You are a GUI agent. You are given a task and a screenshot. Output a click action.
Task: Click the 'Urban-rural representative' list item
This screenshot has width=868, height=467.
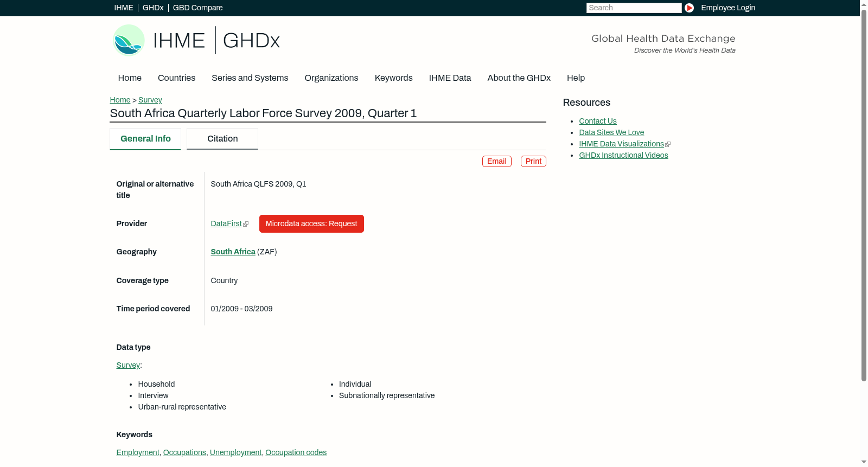tap(182, 407)
